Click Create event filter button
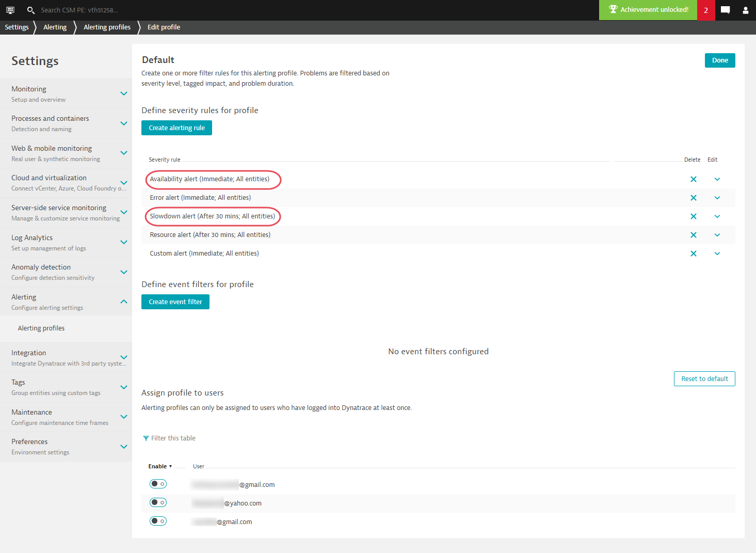756x553 pixels. pyautogui.click(x=175, y=302)
